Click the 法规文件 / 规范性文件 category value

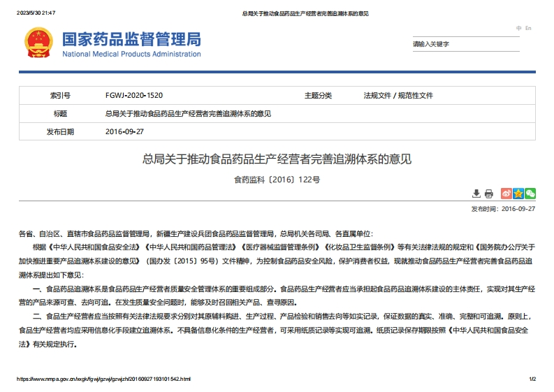[x=398, y=96]
